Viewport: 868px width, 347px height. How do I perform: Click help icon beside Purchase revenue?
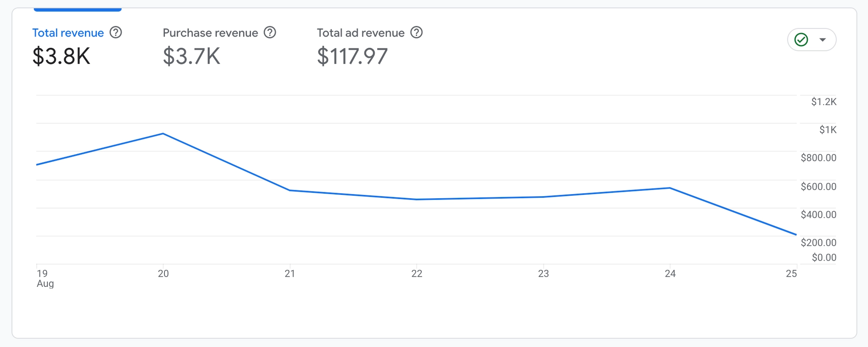pos(270,33)
